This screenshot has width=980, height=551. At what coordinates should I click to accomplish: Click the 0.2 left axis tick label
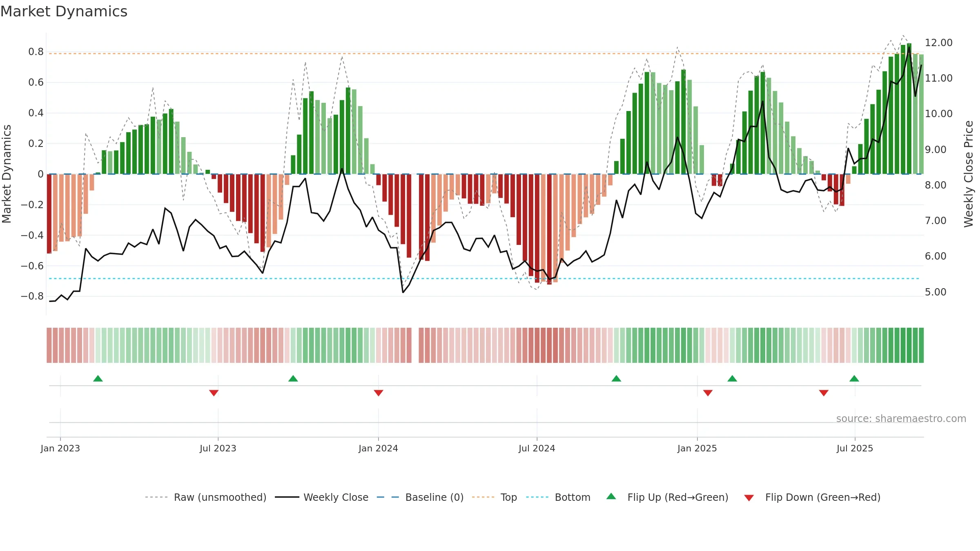pyautogui.click(x=36, y=144)
